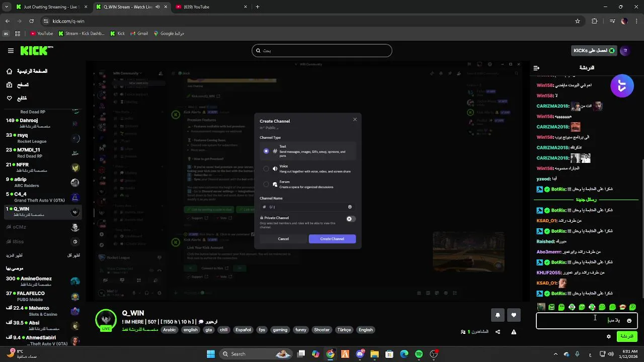Click the Channel Name input field

pos(307,207)
